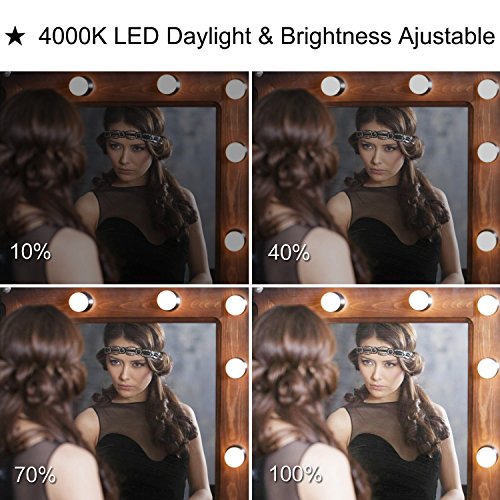
Task: Click the headband in the 10% panel reflection
Action: point(135,137)
